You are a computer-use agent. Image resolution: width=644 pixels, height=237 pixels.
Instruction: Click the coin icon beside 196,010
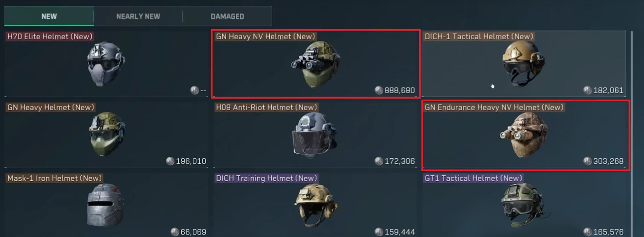pos(170,161)
